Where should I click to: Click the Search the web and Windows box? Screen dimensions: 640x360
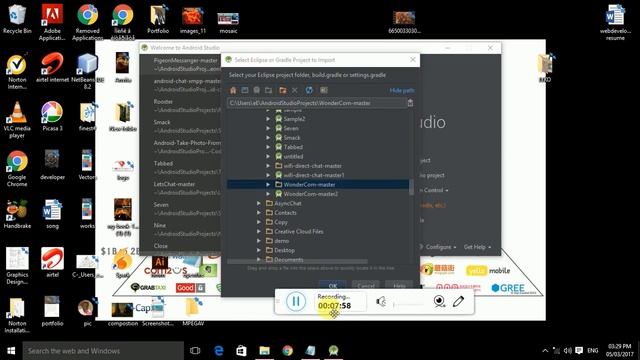tap(103, 351)
